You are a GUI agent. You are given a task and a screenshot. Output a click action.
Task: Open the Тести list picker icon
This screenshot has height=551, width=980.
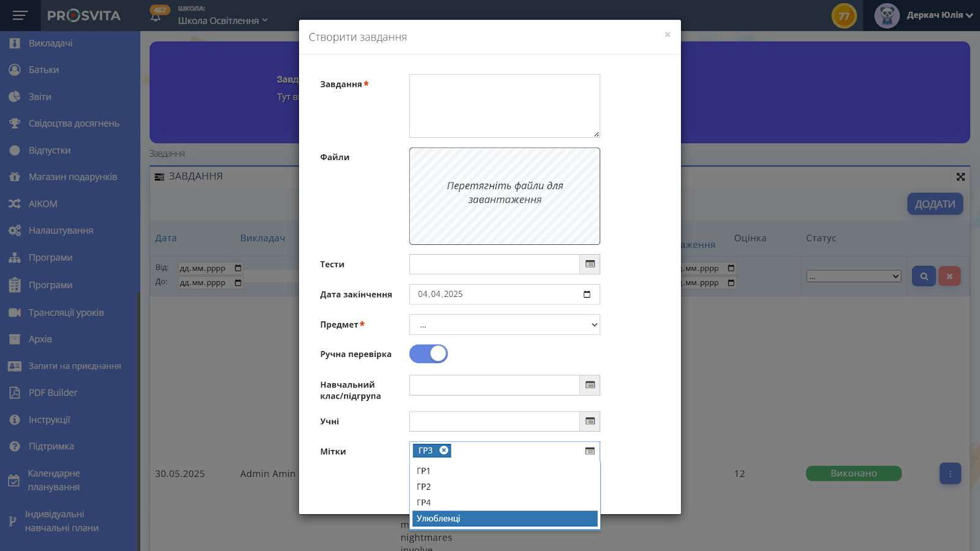tap(590, 264)
